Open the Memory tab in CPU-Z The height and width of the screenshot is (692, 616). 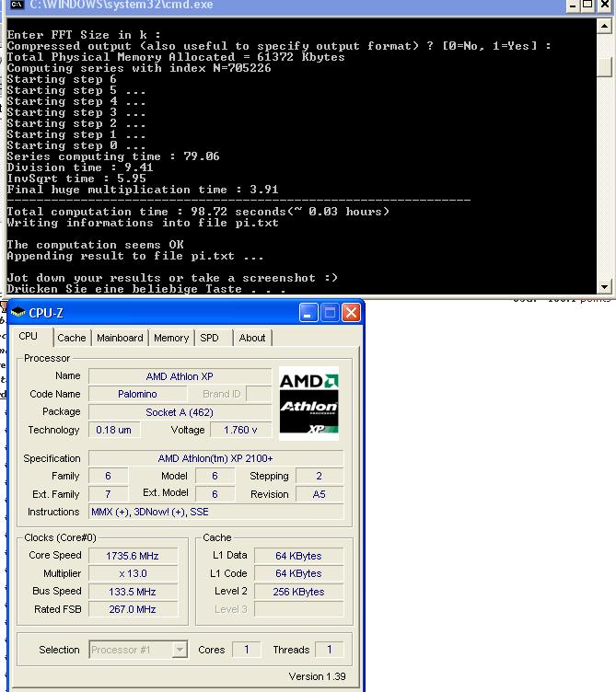coord(171,338)
